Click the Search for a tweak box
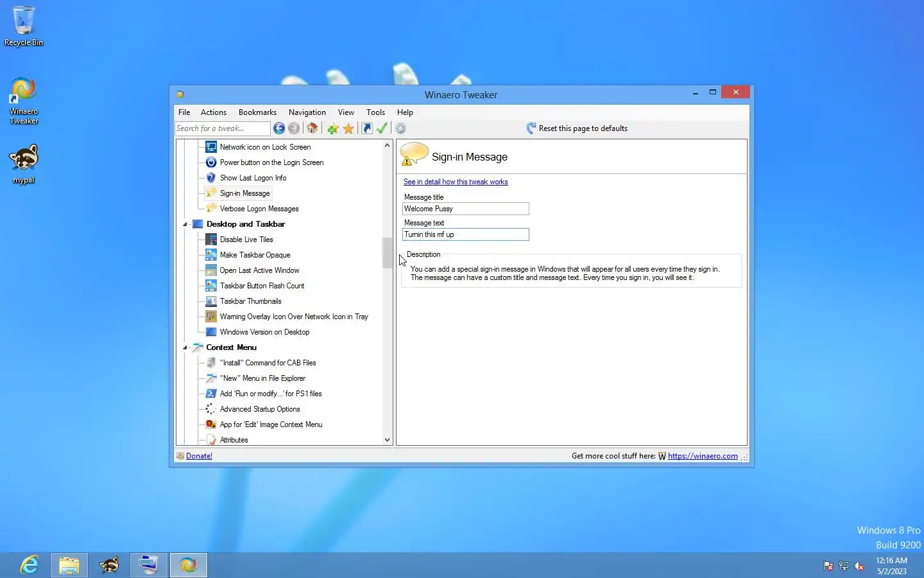This screenshot has width=924, height=578. click(x=223, y=128)
